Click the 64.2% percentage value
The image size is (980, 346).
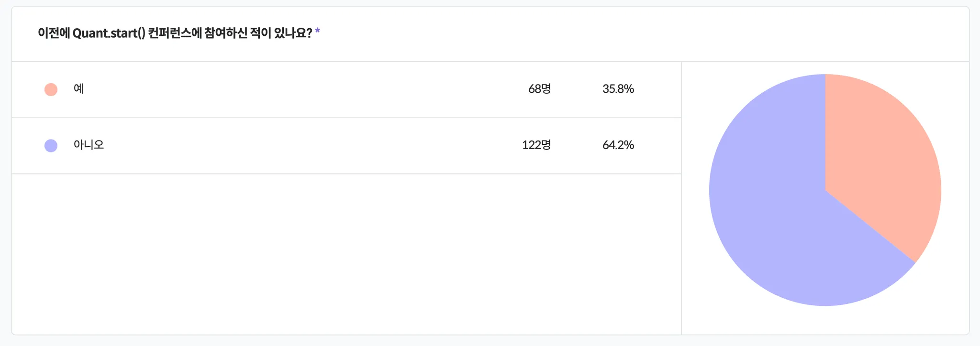[x=618, y=145]
